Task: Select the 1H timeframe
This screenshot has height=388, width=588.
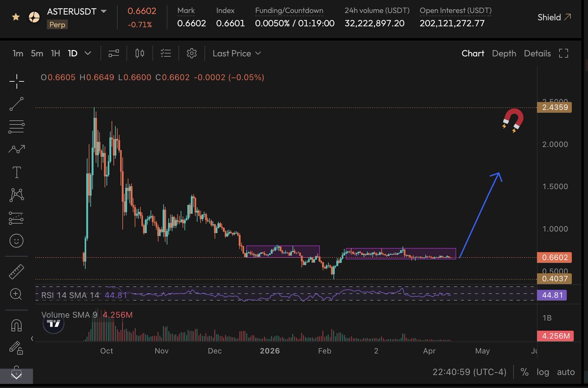Action: (x=55, y=53)
